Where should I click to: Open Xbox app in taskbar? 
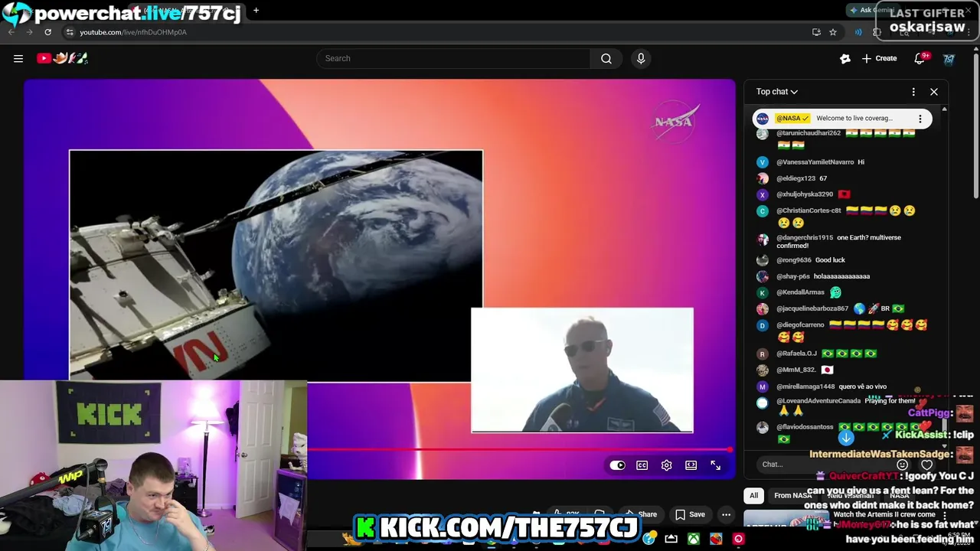[x=693, y=539]
